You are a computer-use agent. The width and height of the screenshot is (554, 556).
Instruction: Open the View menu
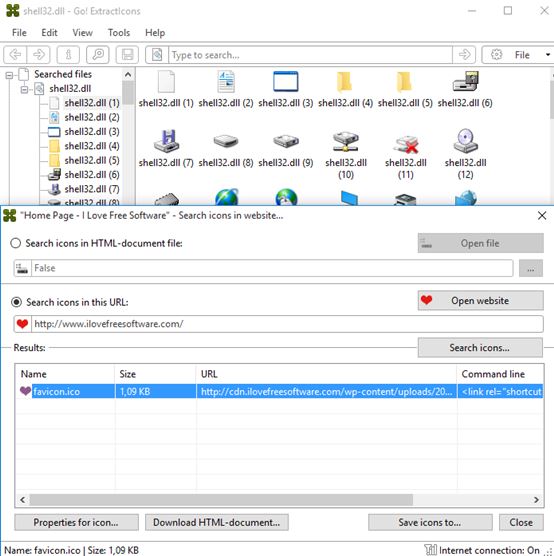[82, 33]
